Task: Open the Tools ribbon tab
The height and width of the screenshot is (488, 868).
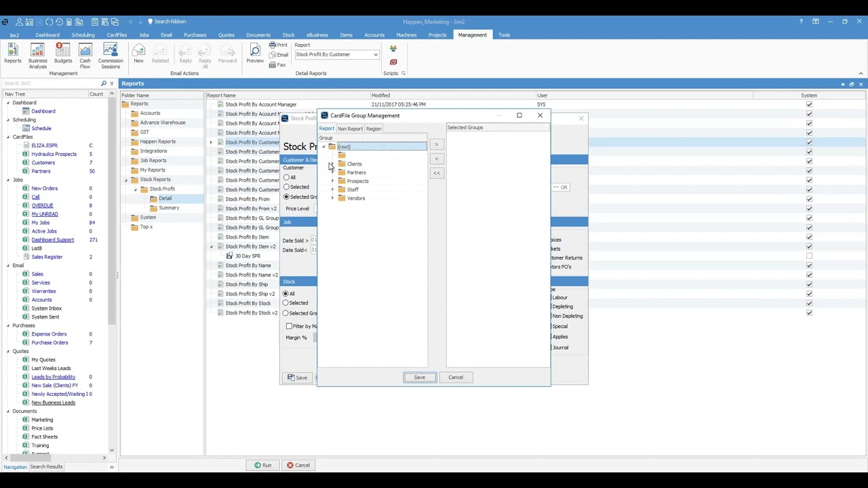Action: click(505, 35)
